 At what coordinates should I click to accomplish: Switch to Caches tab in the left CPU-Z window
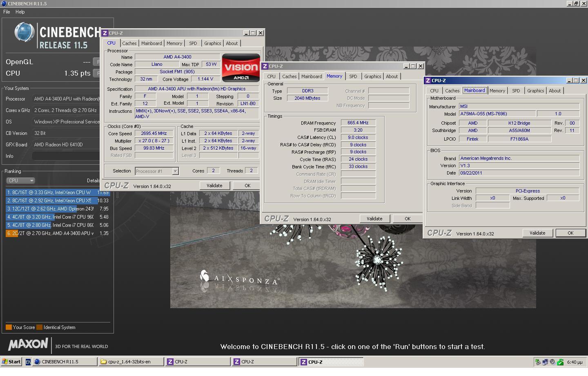tap(129, 43)
